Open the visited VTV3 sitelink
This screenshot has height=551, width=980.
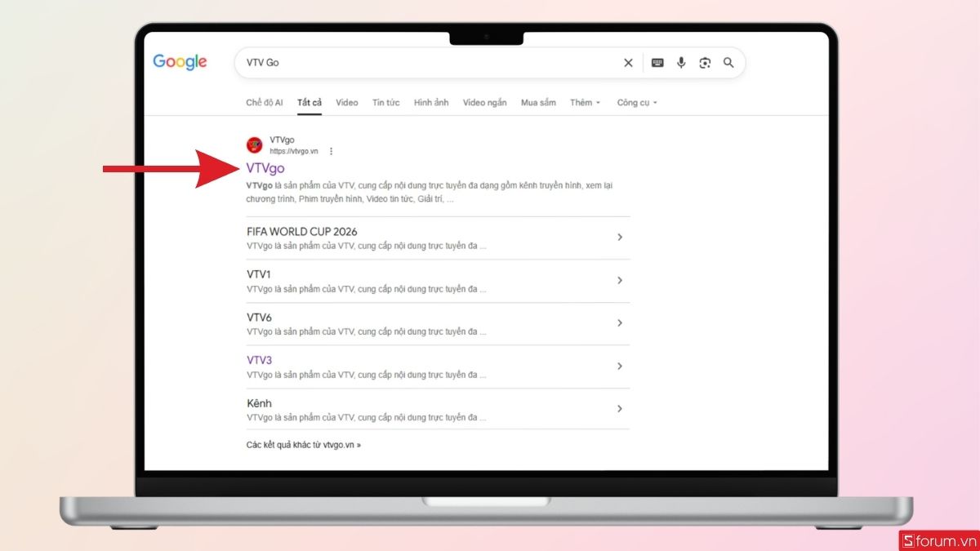[x=259, y=360]
